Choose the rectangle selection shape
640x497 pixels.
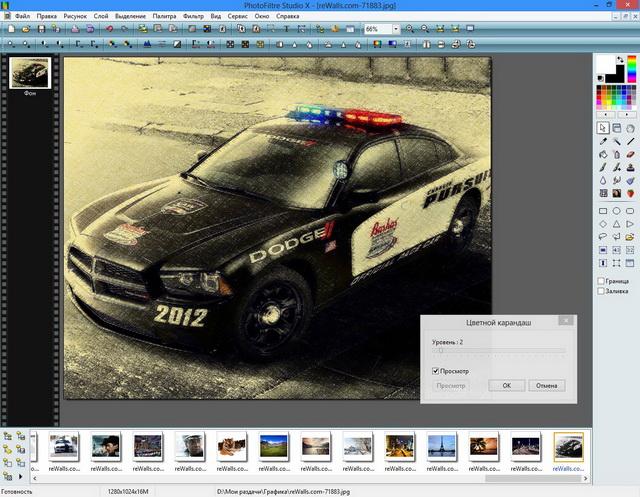(x=603, y=211)
